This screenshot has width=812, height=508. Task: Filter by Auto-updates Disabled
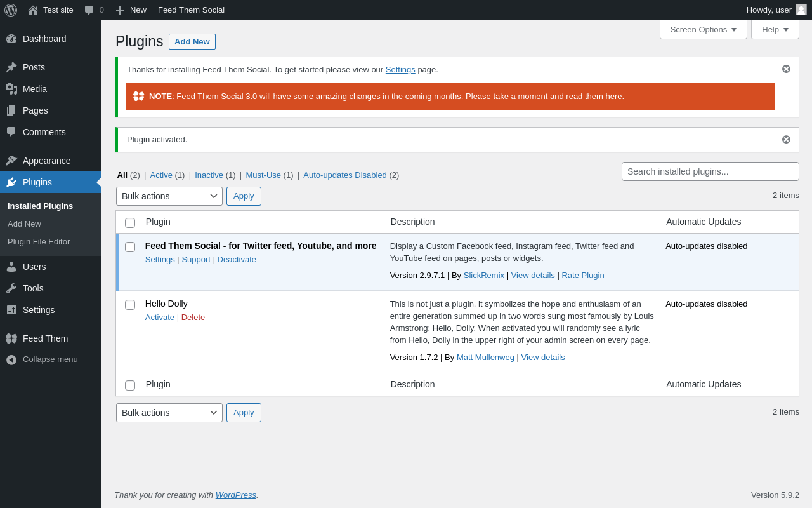(345, 175)
